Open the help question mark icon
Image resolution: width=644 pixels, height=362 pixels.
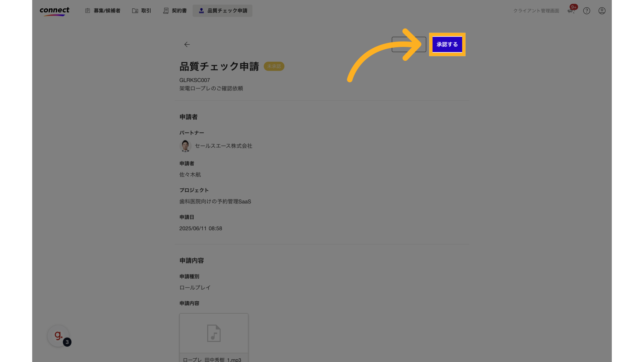coord(586,11)
